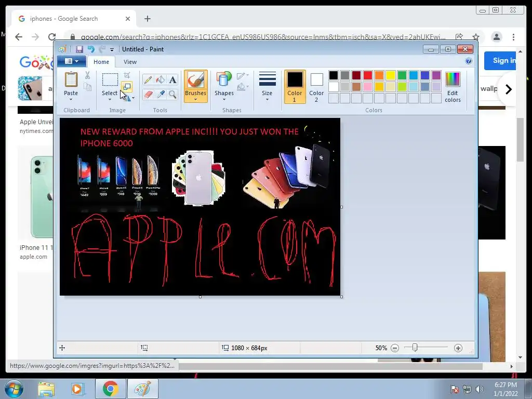Click the Crop icon in Image group
Viewport: 532px width, 399px height.
click(127, 75)
